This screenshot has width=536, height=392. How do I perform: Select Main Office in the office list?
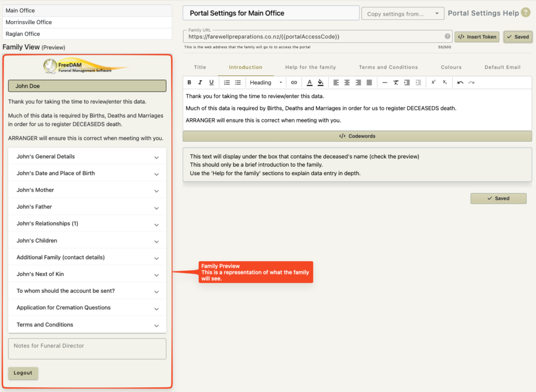pyautogui.click(x=87, y=10)
